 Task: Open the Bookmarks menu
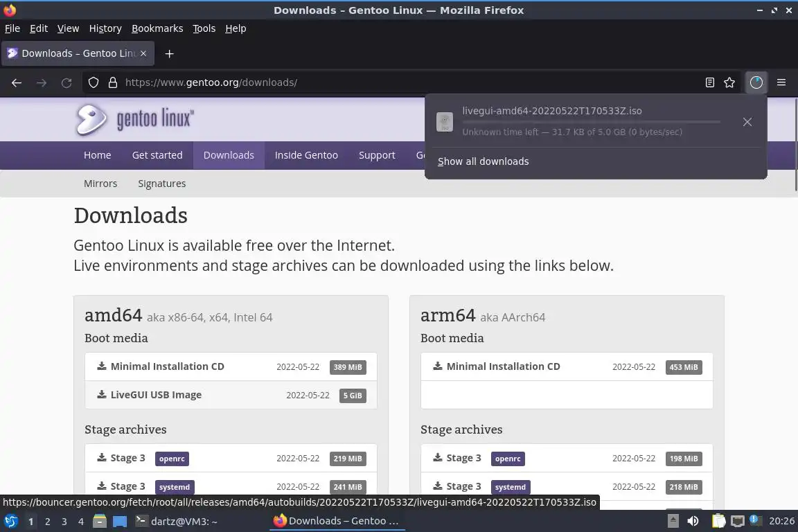pyautogui.click(x=157, y=28)
